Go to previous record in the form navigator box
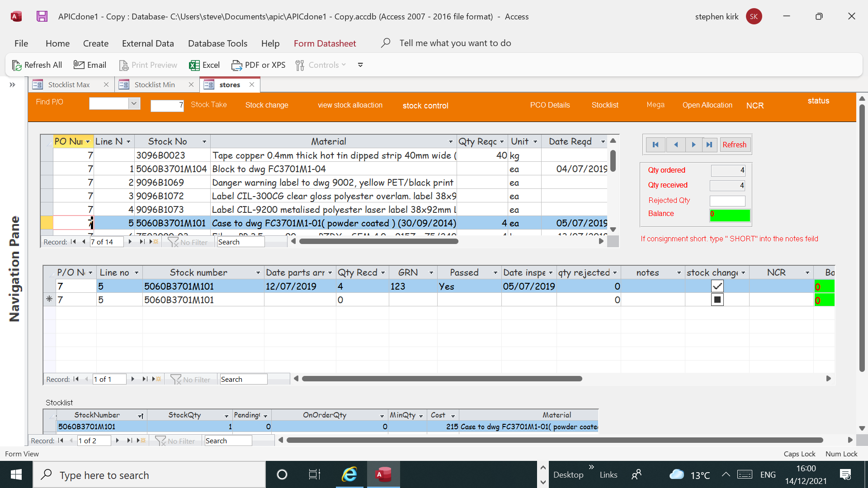 click(676, 145)
